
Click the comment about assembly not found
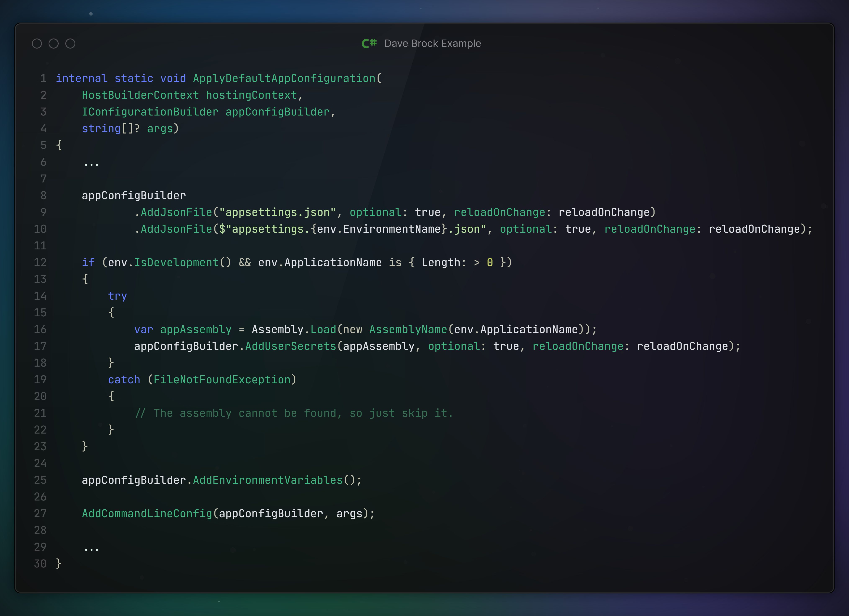[x=294, y=413]
